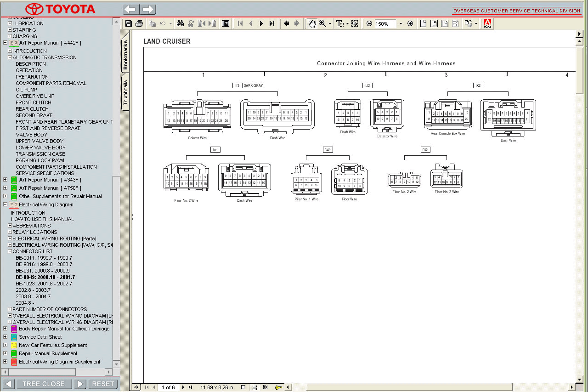Set Fit in Window page view
Screen dimensions: 588x392
coord(434,23)
